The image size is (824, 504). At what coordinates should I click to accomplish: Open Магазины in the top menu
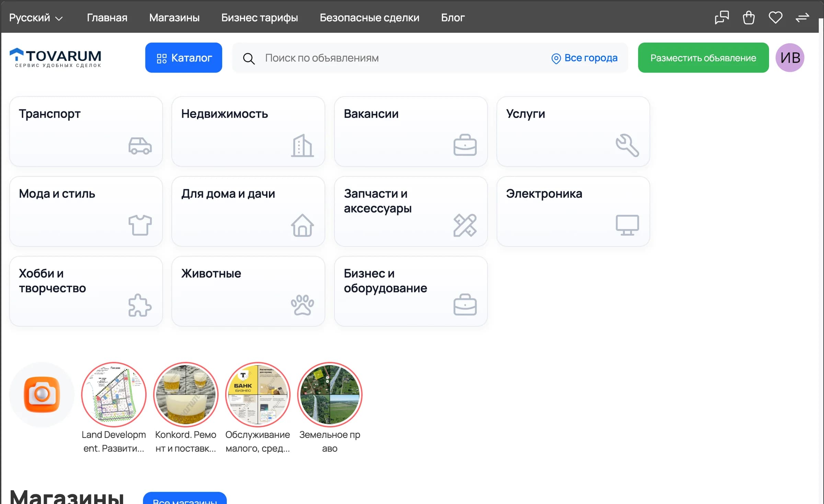174,18
